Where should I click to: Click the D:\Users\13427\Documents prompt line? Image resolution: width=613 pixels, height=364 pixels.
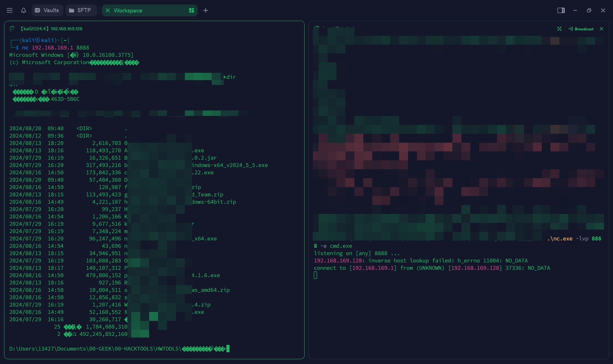click(117, 349)
